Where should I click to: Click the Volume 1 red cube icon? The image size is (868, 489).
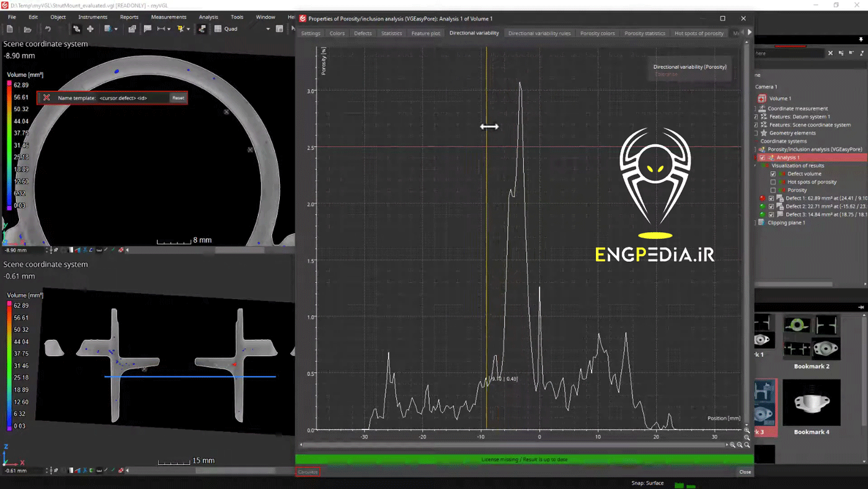pos(762,99)
